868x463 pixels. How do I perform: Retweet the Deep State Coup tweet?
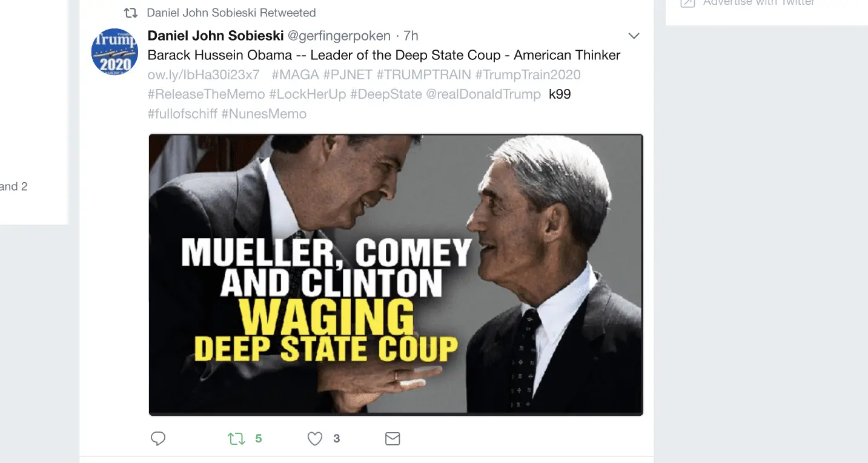tap(236, 439)
